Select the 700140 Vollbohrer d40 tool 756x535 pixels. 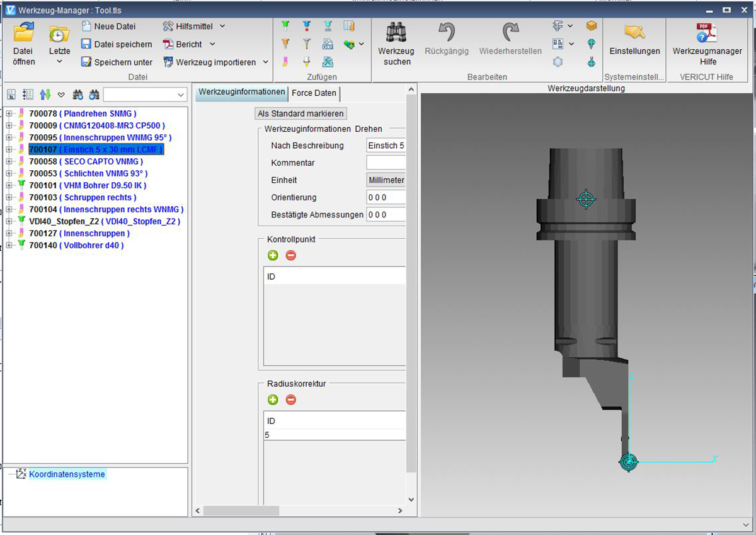76,245
